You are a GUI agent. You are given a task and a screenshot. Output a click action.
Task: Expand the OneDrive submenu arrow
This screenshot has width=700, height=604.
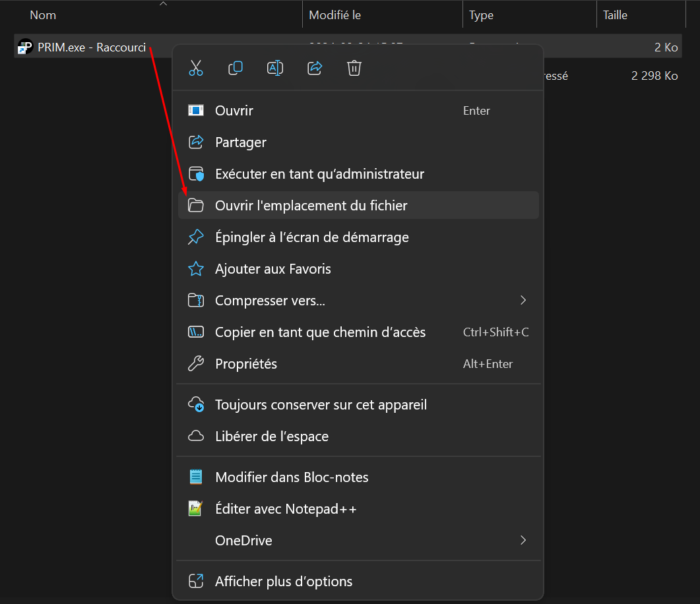[523, 541]
